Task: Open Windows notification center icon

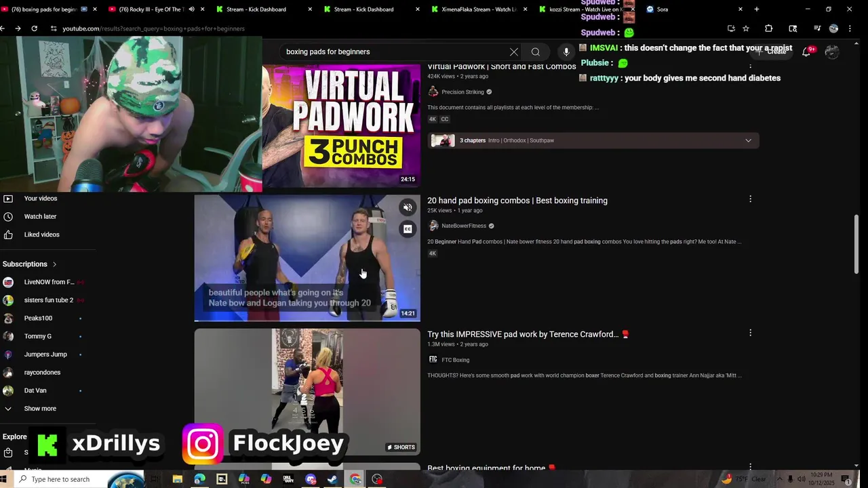Action: click(845, 479)
